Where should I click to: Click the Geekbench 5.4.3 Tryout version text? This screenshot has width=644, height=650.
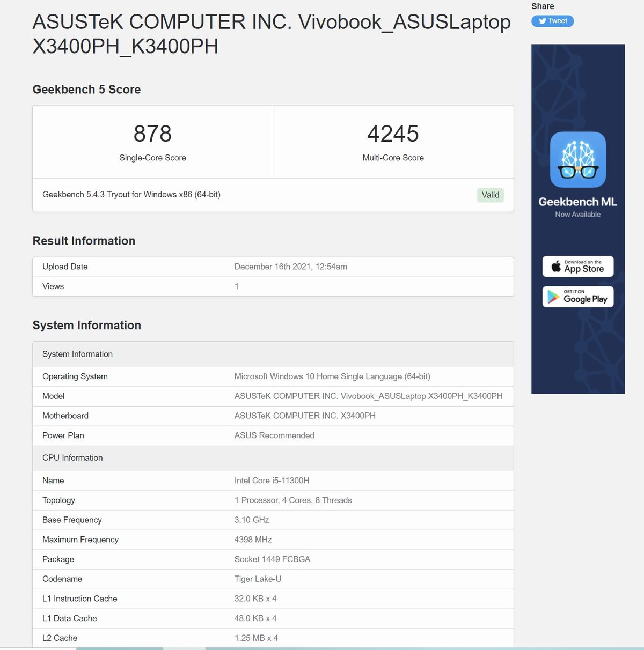[131, 195]
